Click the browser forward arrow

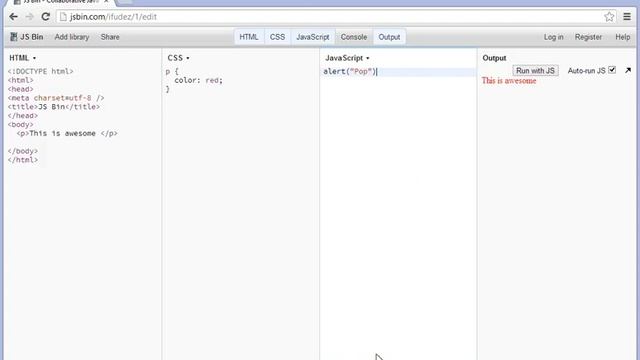coord(29,17)
